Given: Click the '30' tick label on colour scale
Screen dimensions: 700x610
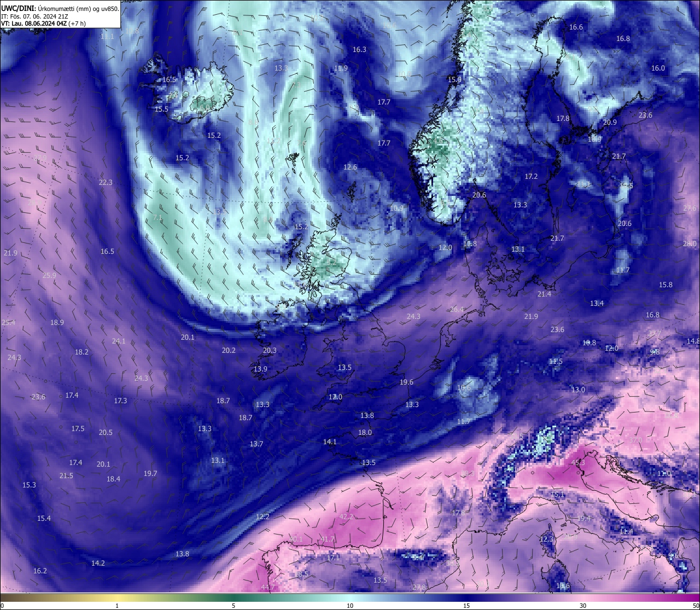Looking at the screenshot, I should 583,606.
